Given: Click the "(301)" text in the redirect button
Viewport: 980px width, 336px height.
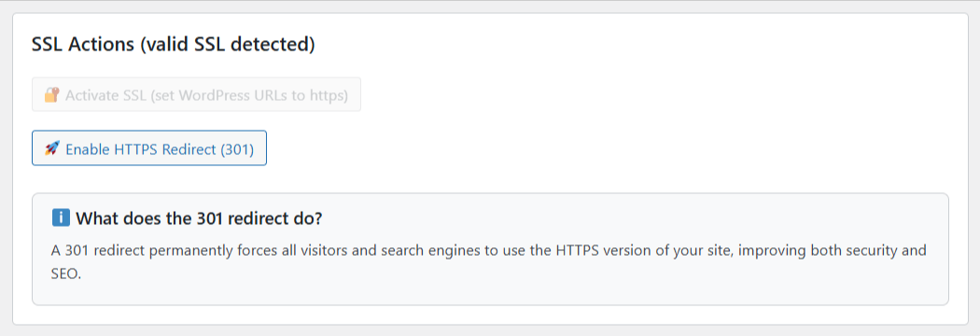Looking at the screenshot, I should (237, 150).
